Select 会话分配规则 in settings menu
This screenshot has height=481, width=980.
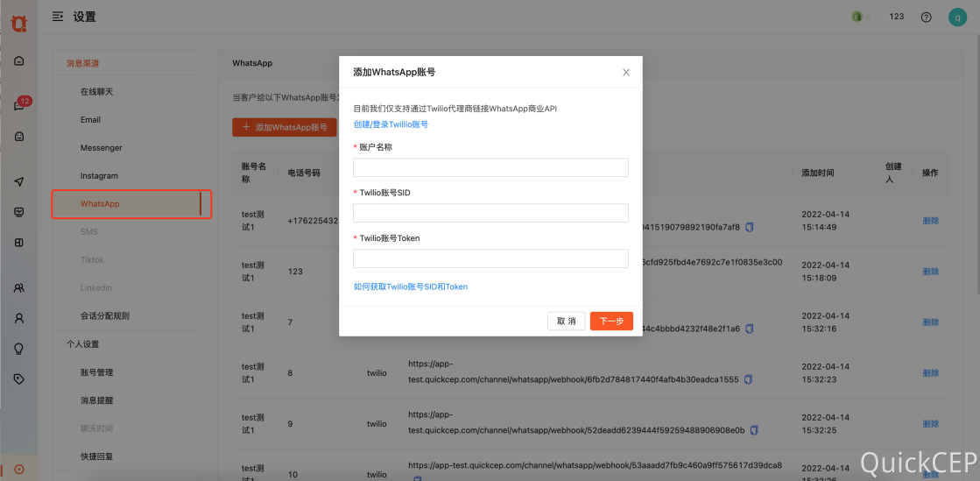(104, 316)
